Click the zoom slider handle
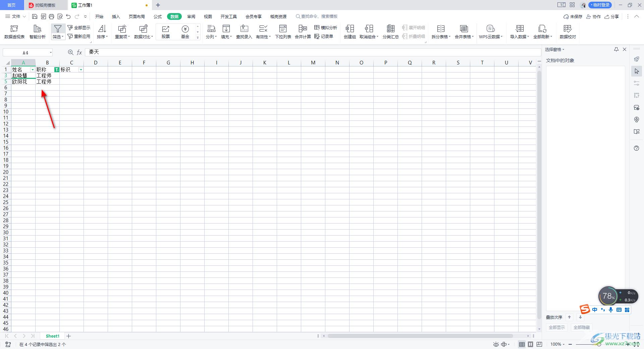The height and width of the screenshot is (349, 644). coord(599,344)
